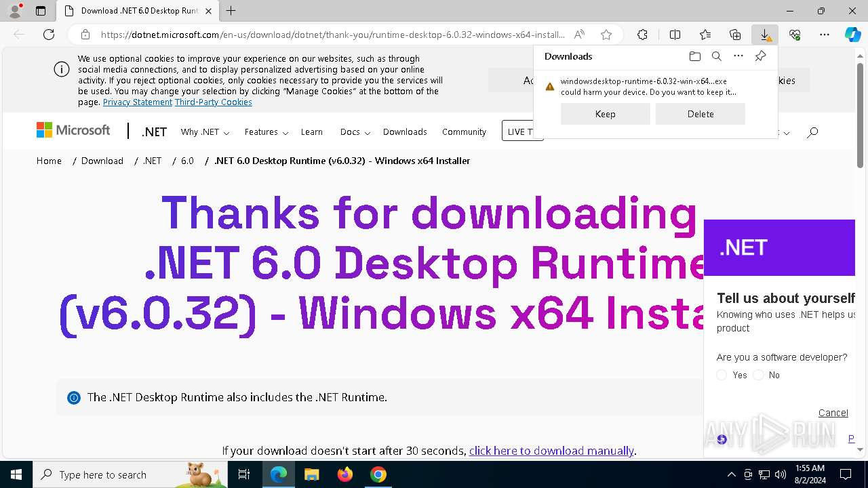The width and height of the screenshot is (868, 488).
Task: Click the site search magnifier icon
Action: click(812, 132)
